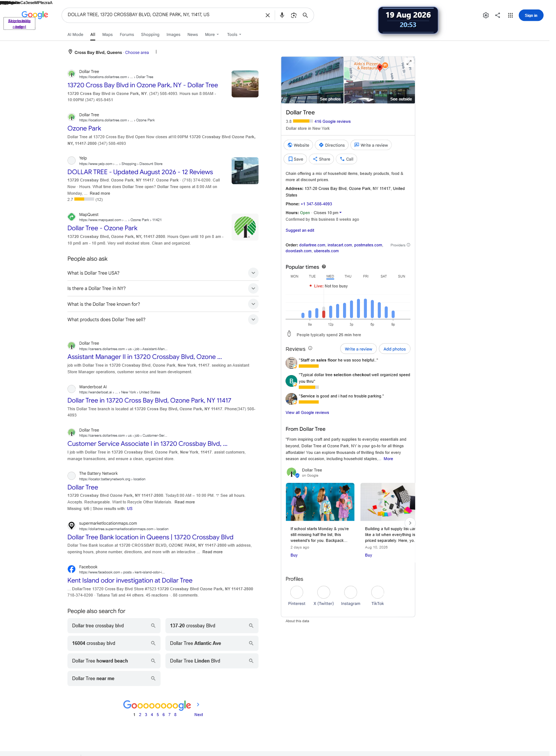
Task: Open the 'Dollar Tree - Ozone Park' MapQuest result
Action: [102, 228]
